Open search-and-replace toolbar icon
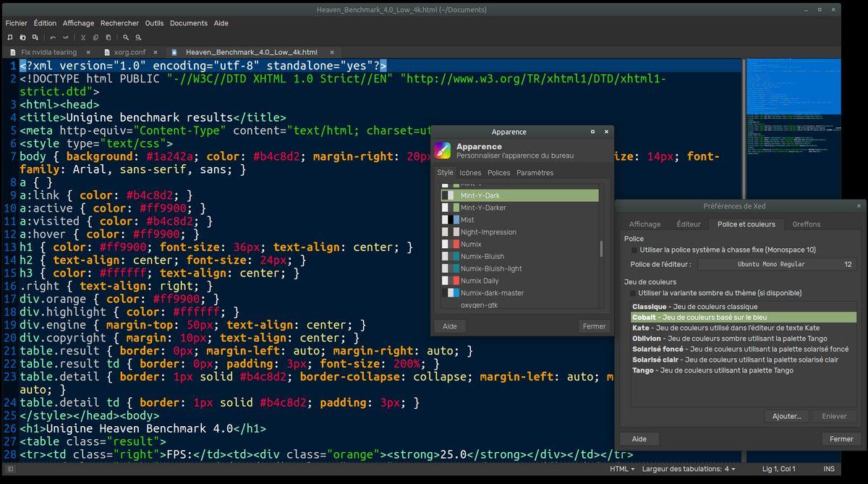 point(138,37)
